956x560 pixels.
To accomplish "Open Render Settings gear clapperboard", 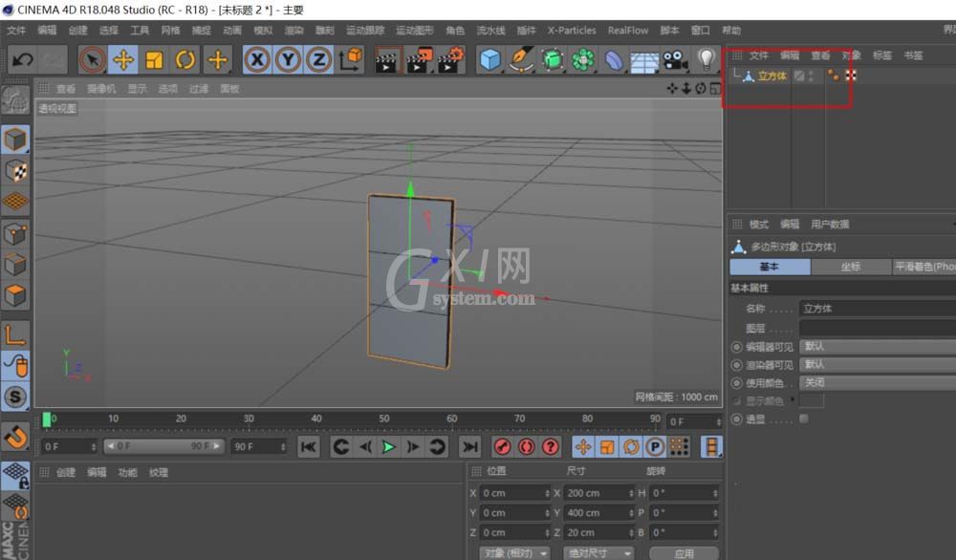I will click(450, 59).
